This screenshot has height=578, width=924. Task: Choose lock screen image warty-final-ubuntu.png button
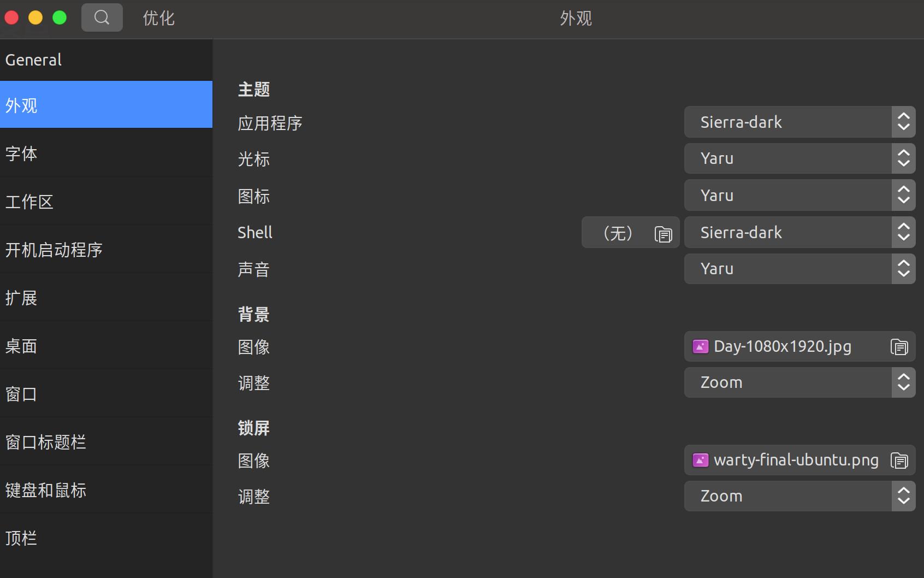pyautogui.click(x=800, y=460)
